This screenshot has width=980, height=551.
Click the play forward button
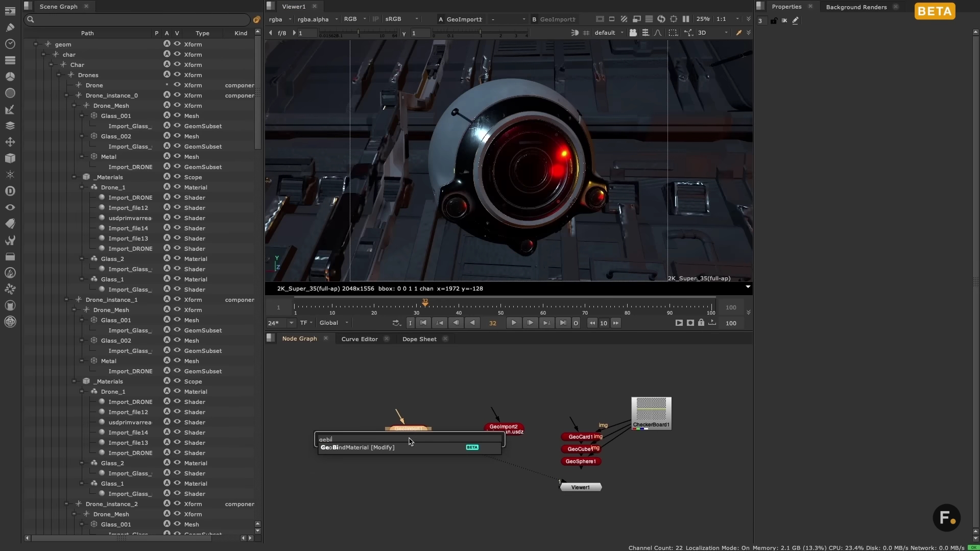tap(514, 323)
